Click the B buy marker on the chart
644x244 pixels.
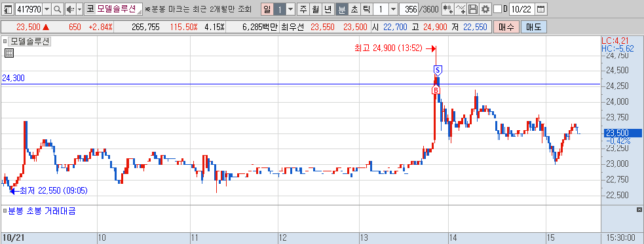tap(436, 90)
